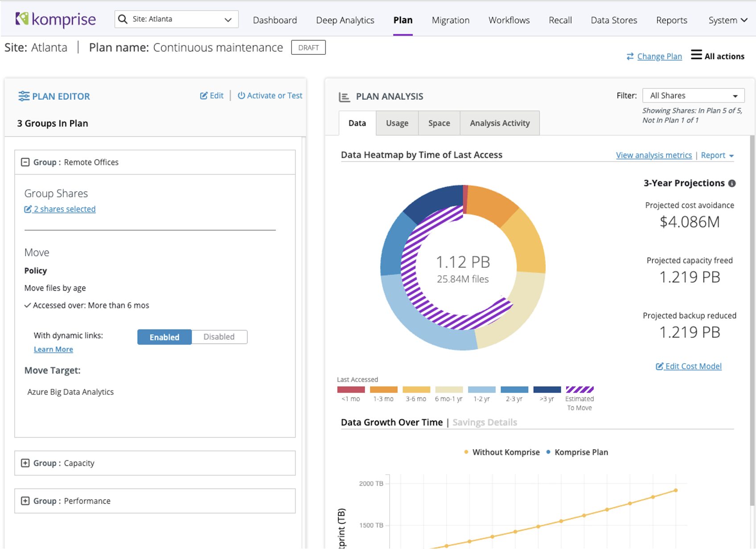756x549 pixels.
Task: Open the Dashboard menu item
Action: point(275,20)
